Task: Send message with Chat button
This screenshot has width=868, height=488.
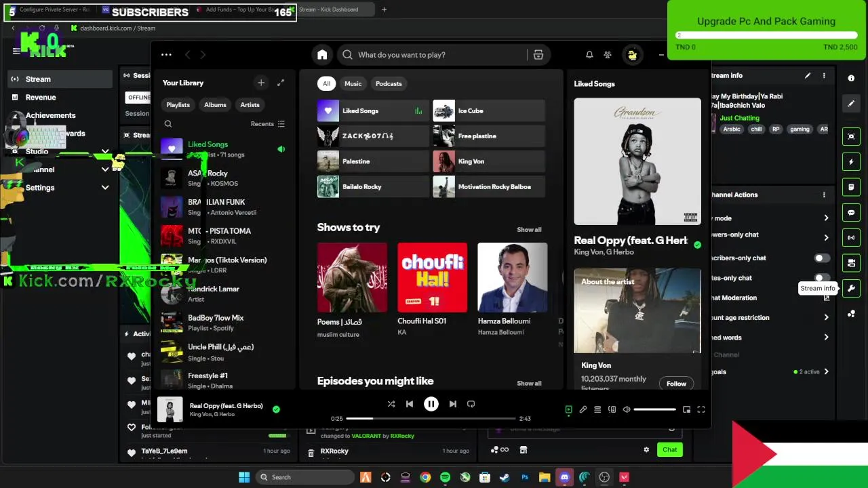Action: tap(670, 450)
